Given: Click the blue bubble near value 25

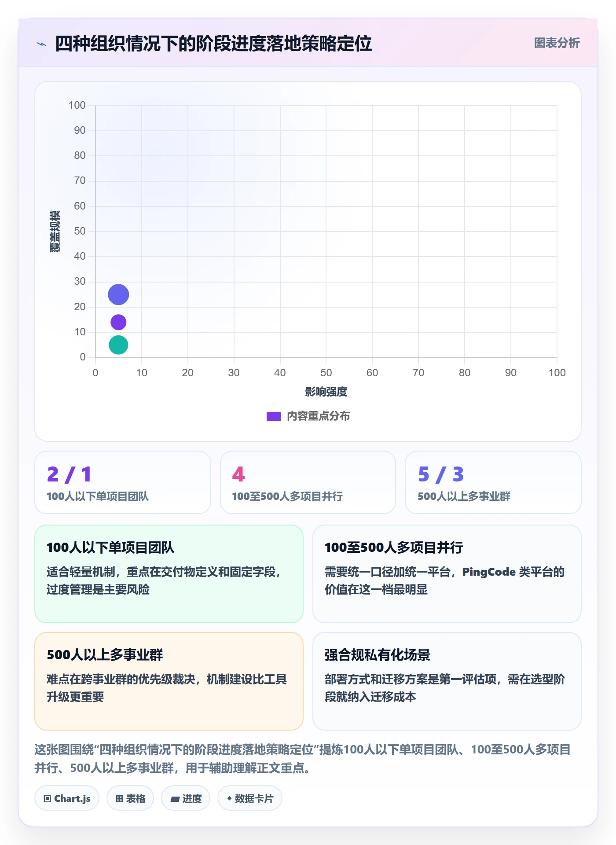Looking at the screenshot, I should coord(118,294).
